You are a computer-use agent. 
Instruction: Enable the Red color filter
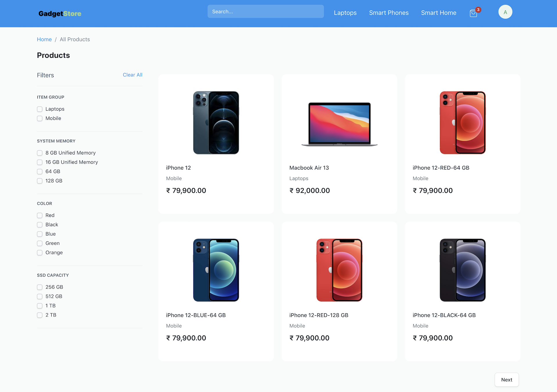[x=40, y=215]
